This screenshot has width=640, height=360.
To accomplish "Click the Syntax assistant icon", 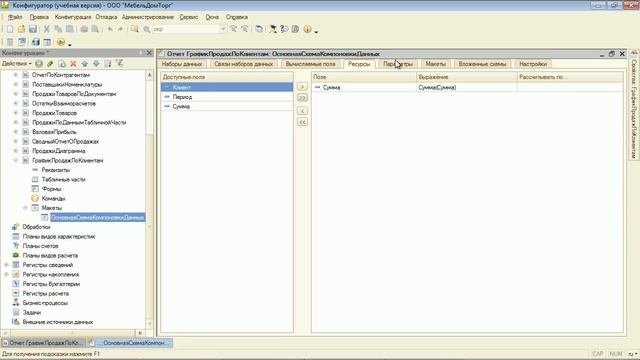I will click(x=273, y=29).
